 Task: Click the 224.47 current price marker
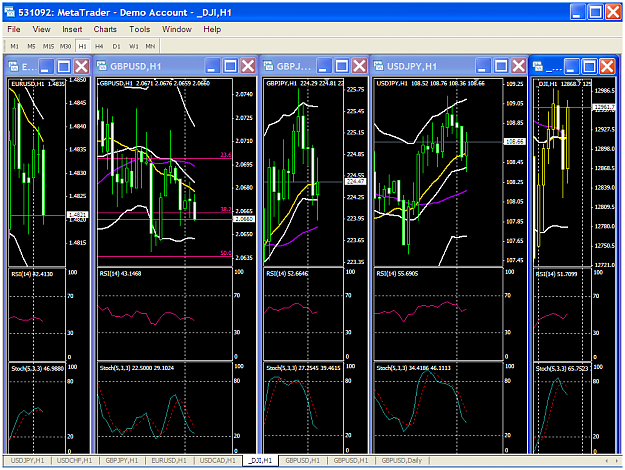(x=356, y=181)
